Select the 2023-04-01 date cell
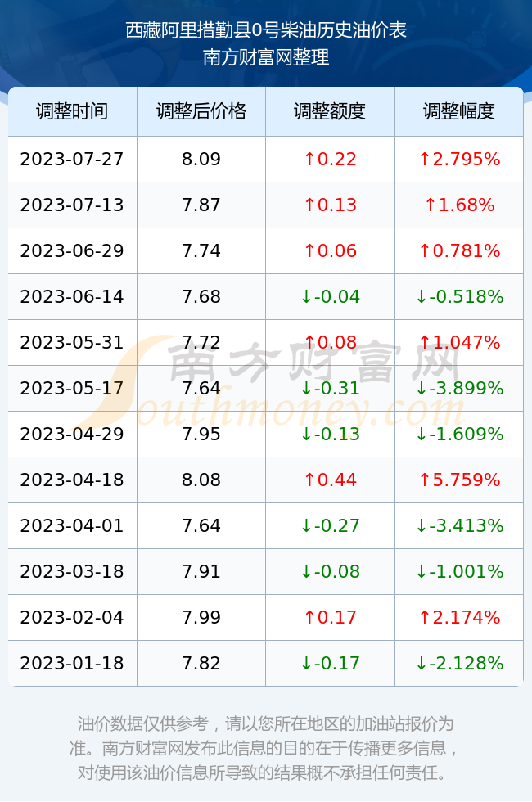The image size is (532, 802). point(72,525)
